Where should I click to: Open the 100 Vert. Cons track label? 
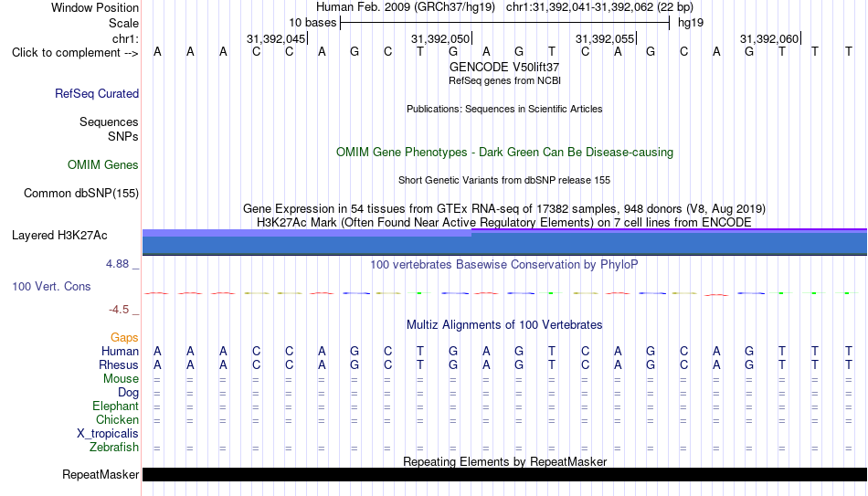click(51, 286)
